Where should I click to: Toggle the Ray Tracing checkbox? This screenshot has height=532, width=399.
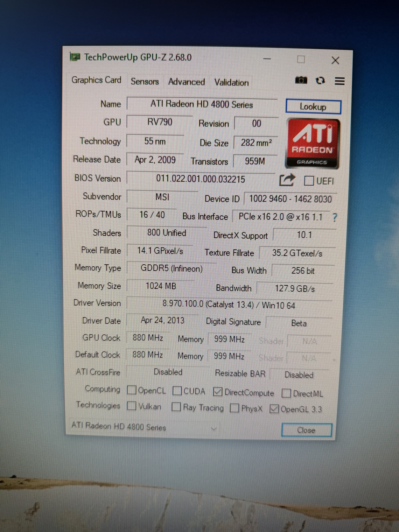(x=176, y=407)
